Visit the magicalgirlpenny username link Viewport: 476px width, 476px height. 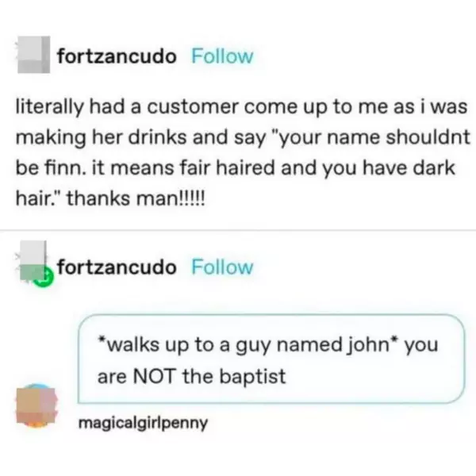[x=143, y=423]
